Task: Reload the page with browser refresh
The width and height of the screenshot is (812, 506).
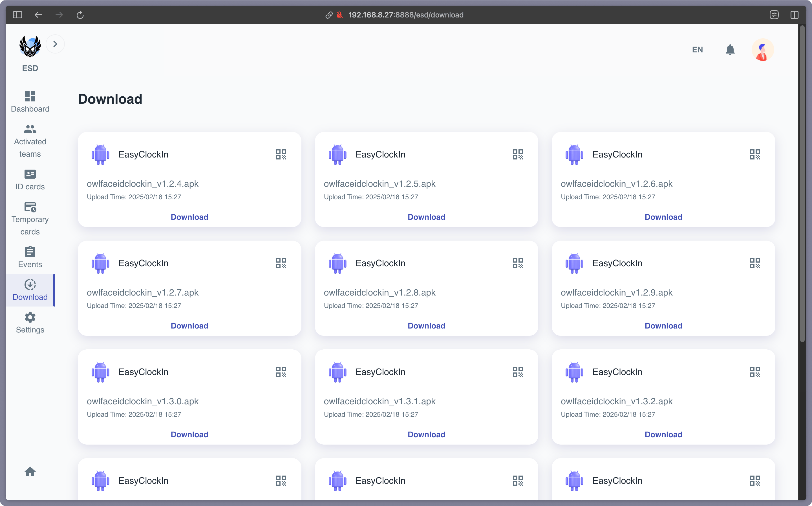Action: point(80,15)
